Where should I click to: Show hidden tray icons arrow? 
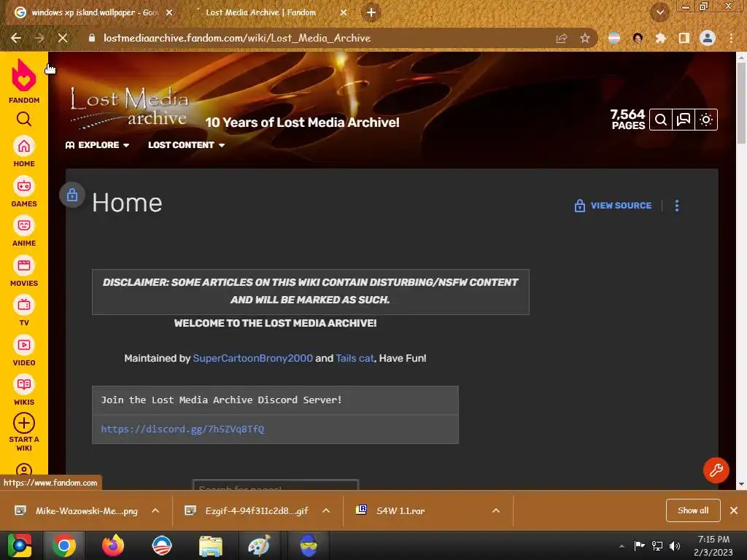[x=622, y=546]
